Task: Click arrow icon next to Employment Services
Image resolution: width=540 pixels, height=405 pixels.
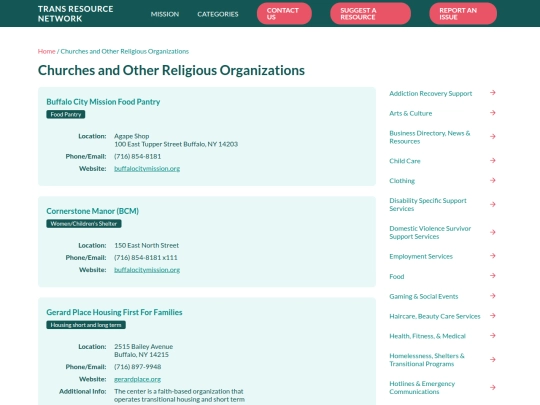Action: (493, 256)
